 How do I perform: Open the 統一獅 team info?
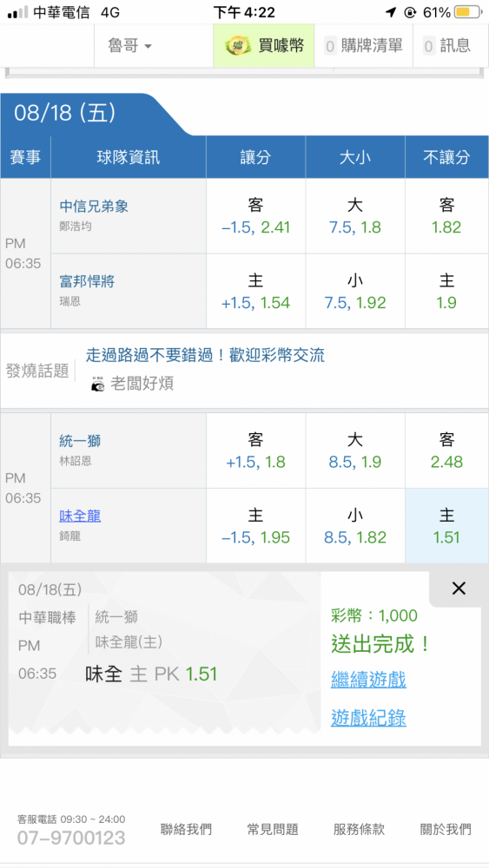pos(80,441)
